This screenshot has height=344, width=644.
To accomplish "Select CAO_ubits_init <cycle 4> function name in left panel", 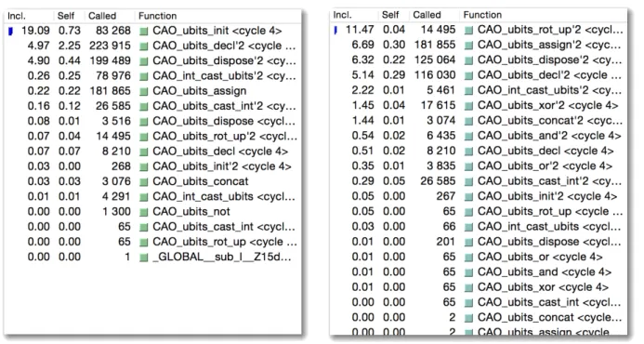I will click(x=217, y=31).
